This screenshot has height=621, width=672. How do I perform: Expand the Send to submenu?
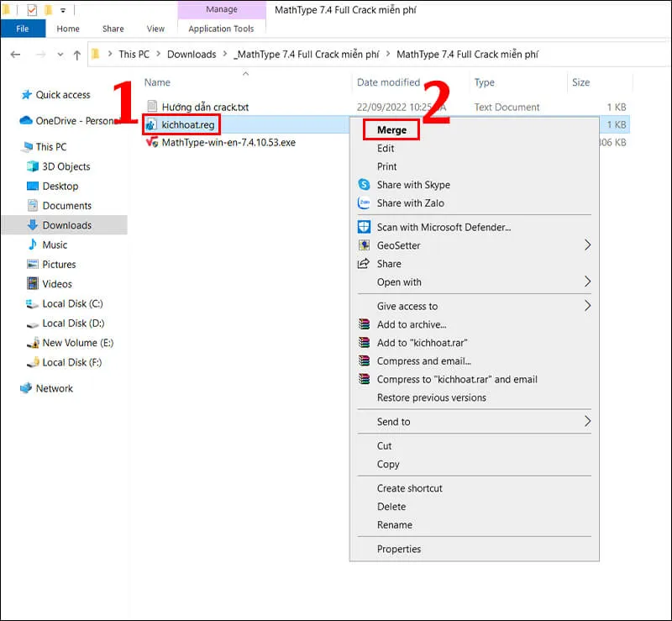[393, 421]
